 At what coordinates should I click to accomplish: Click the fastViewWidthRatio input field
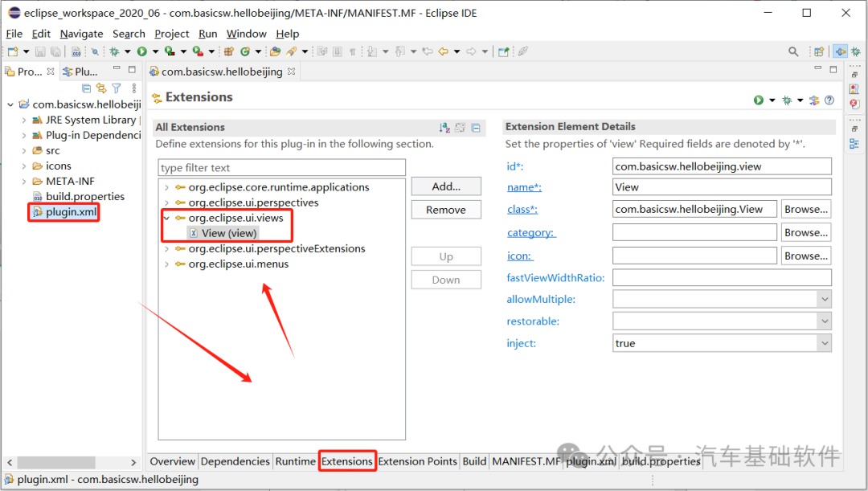[x=722, y=278]
